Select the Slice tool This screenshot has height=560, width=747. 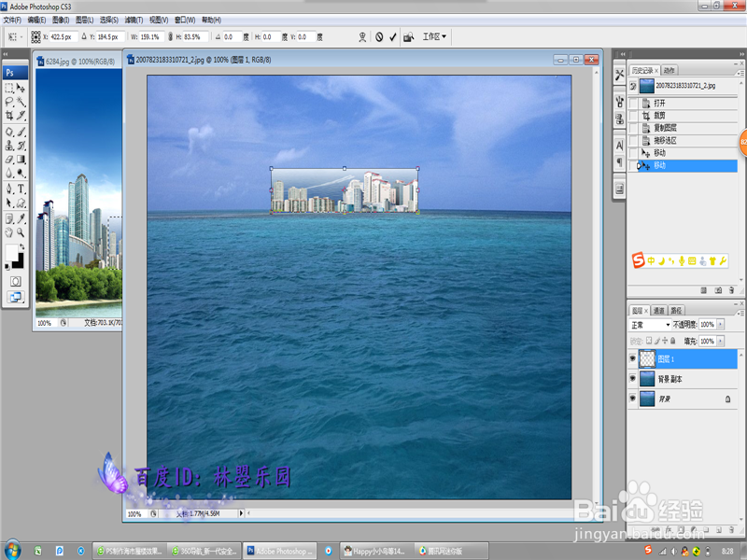pyautogui.click(x=21, y=115)
